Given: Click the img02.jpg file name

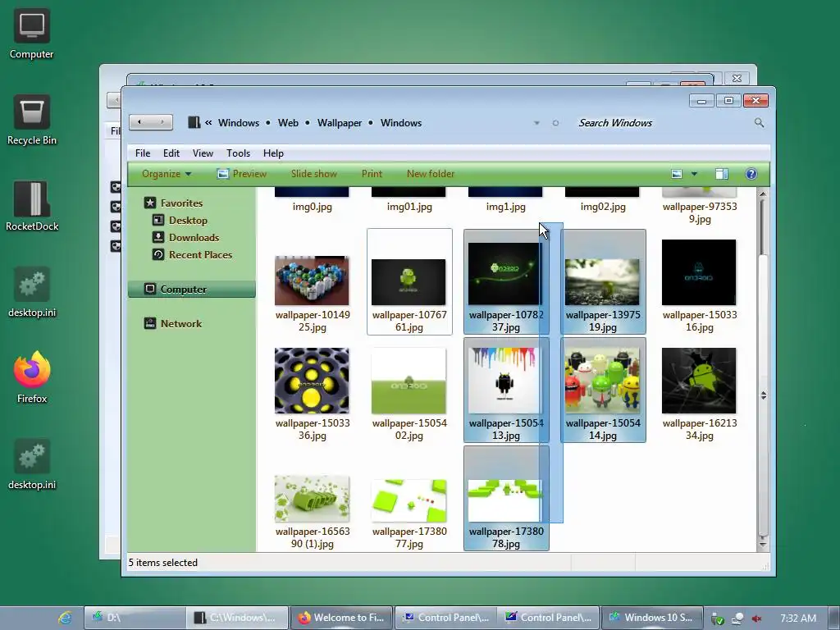Looking at the screenshot, I should (603, 207).
